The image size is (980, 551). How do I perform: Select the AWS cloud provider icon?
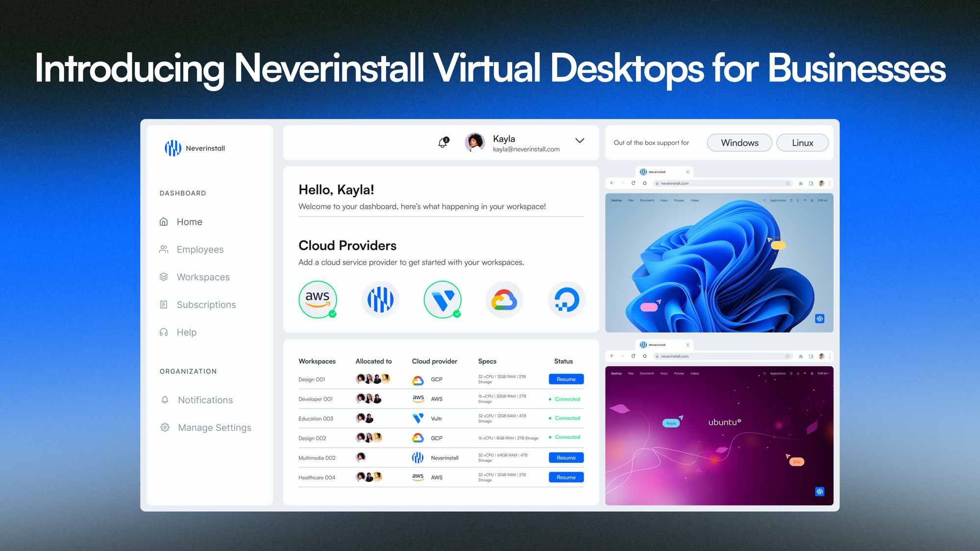[x=318, y=299]
